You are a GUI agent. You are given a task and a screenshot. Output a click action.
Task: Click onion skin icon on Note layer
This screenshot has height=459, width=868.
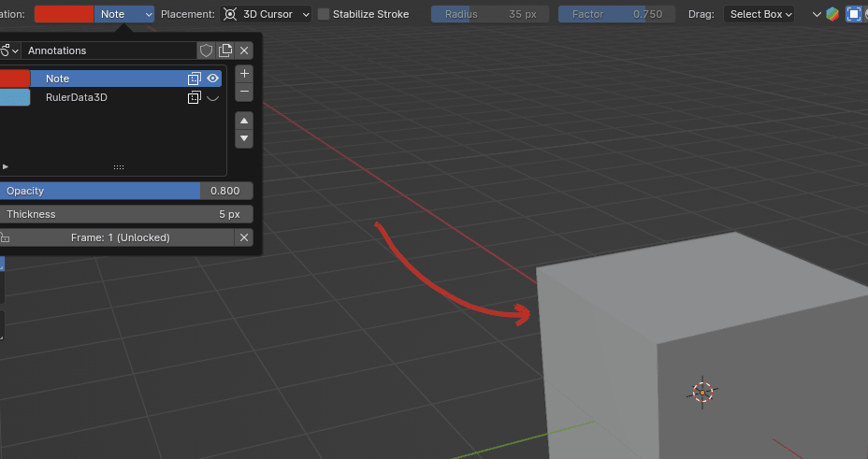[x=195, y=79]
